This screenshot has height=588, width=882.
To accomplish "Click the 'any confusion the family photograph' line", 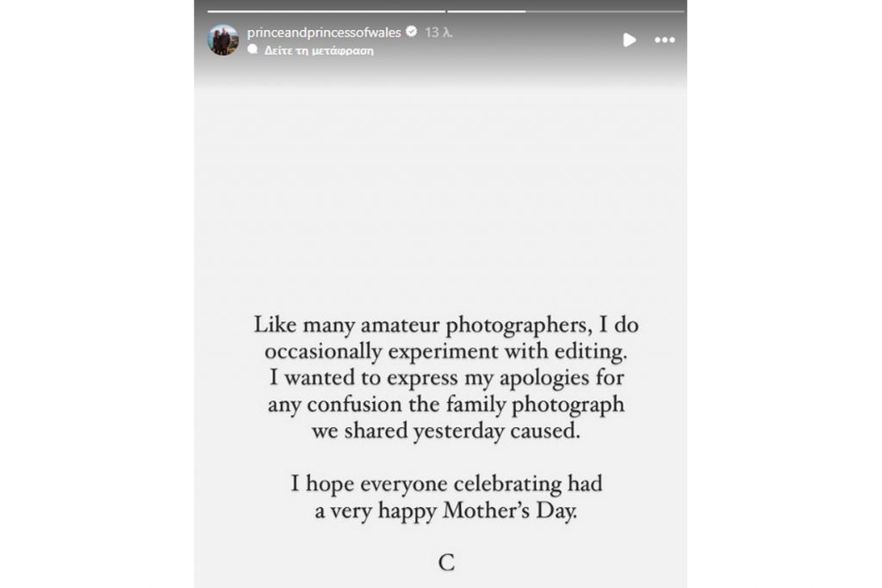I will tap(445, 405).
